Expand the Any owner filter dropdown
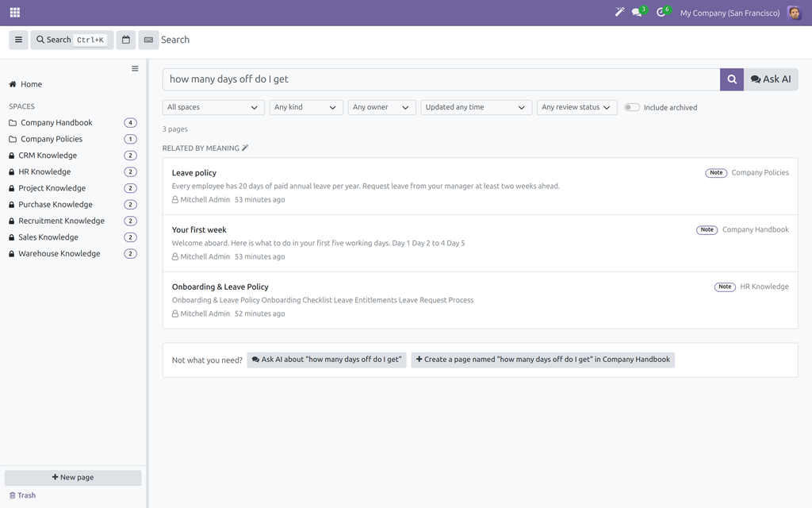This screenshot has width=812, height=508. 381,107
